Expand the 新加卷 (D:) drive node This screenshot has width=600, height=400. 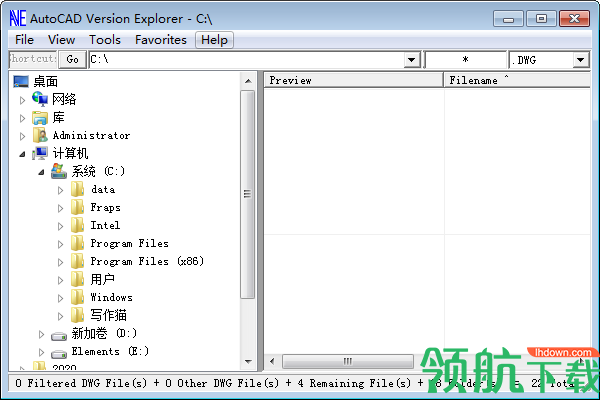pos(41,335)
